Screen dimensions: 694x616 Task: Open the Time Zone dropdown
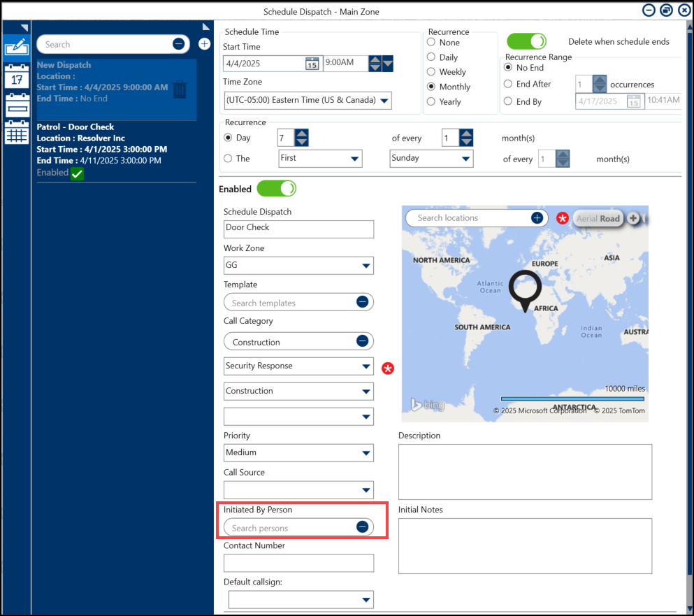click(383, 101)
